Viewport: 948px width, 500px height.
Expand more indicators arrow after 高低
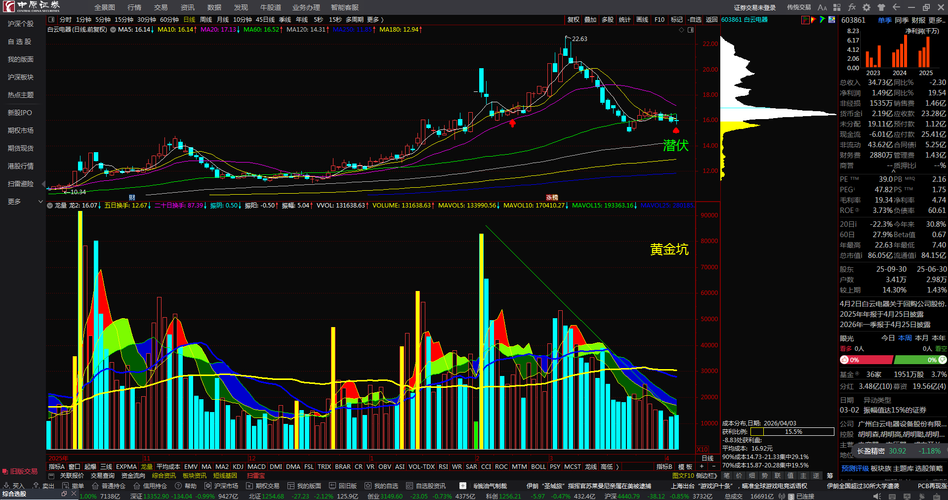click(617, 467)
